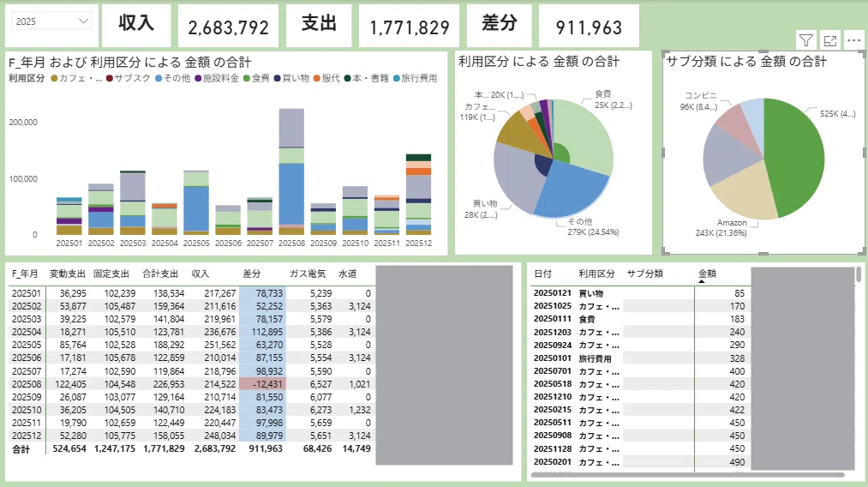This screenshot has height=487, width=868.
Task: Click the 1,771,829 expense card value
Action: pos(409,27)
